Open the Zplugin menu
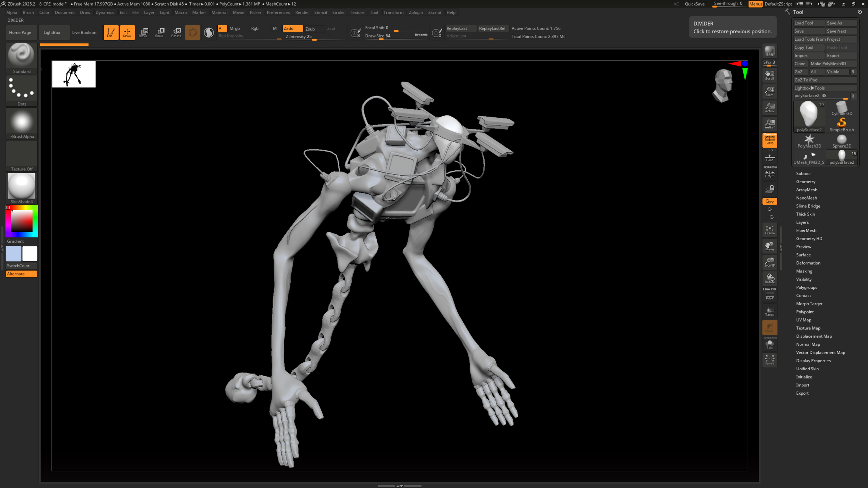Viewport: 868px width, 488px height. point(416,12)
